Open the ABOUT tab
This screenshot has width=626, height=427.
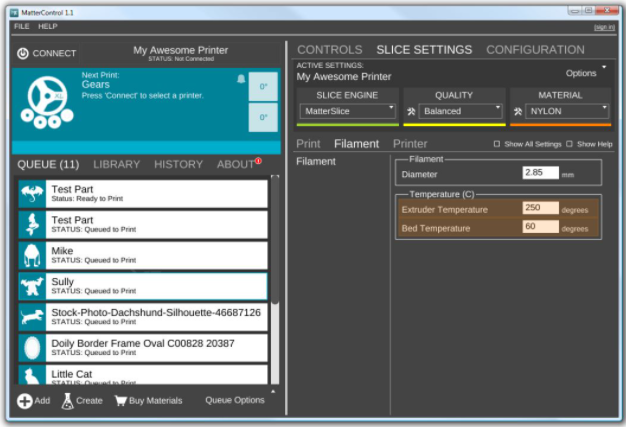[x=236, y=164]
